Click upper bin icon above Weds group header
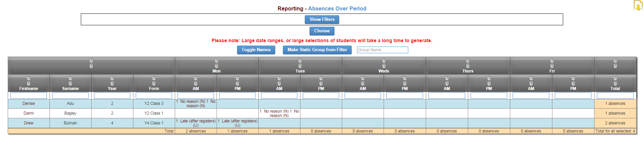Image resolution: width=644 pixels, height=148 pixels. click(384, 61)
